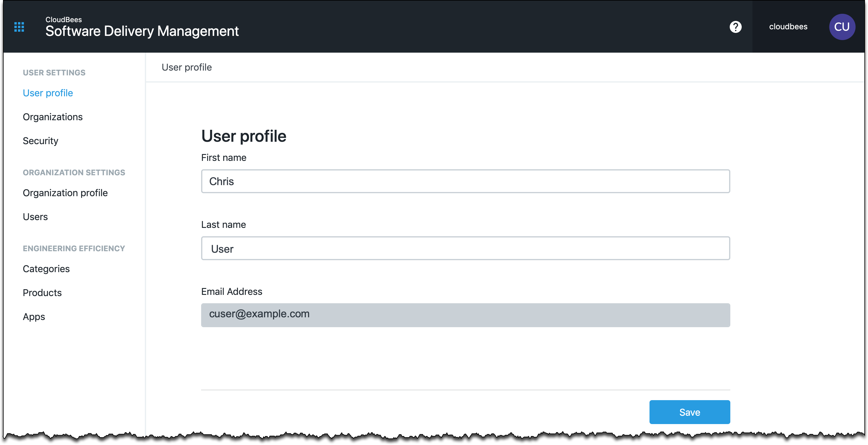
Task: Click the First name input field
Action: (465, 182)
